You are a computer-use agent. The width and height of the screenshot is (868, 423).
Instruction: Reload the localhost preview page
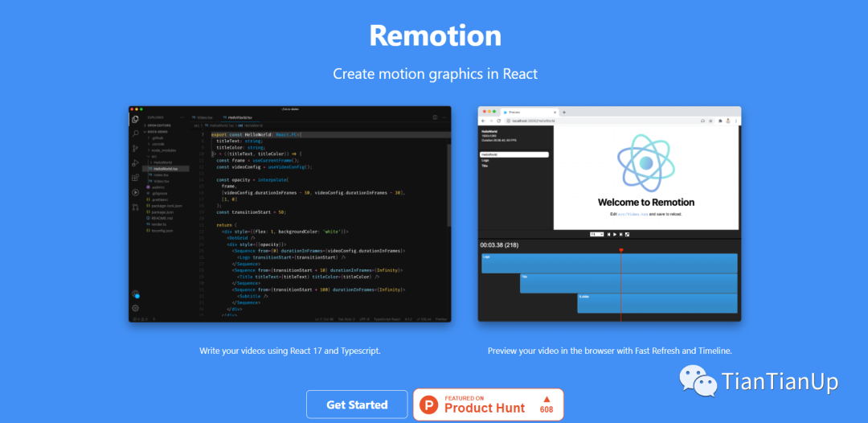(x=499, y=121)
